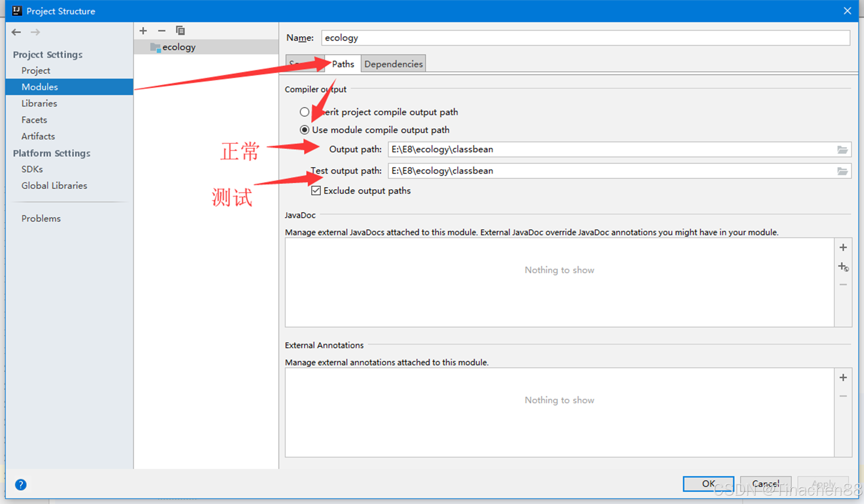Open Libraries in Project Settings

coord(39,103)
